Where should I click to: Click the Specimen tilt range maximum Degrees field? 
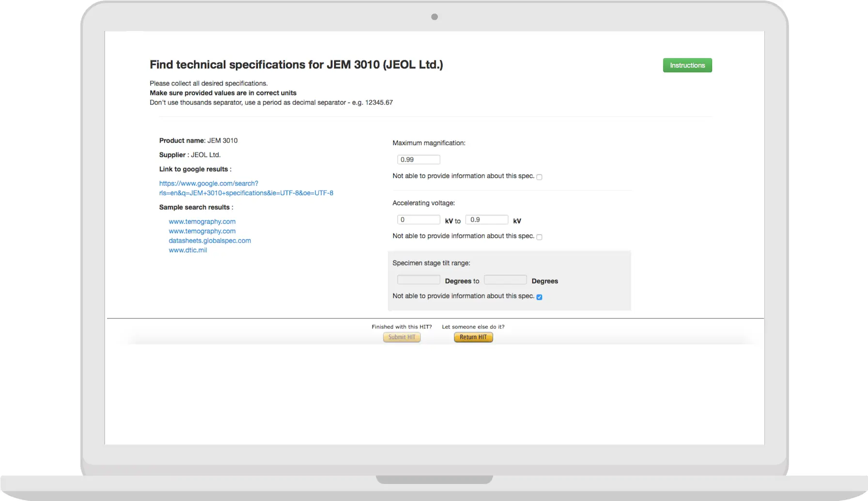click(x=505, y=280)
